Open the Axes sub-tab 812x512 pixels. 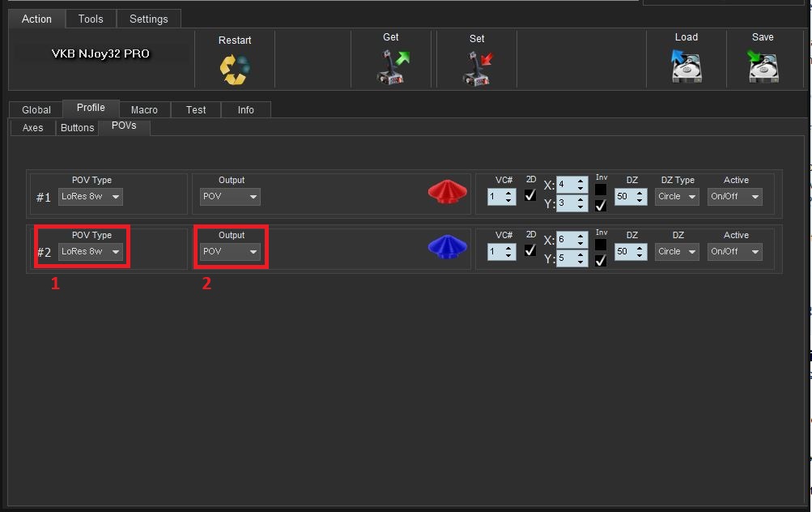coord(32,127)
